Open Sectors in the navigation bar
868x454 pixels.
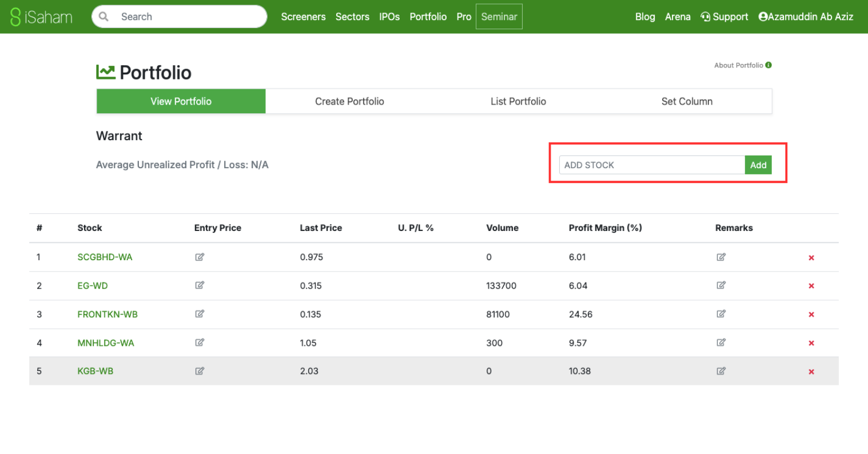[x=352, y=17]
